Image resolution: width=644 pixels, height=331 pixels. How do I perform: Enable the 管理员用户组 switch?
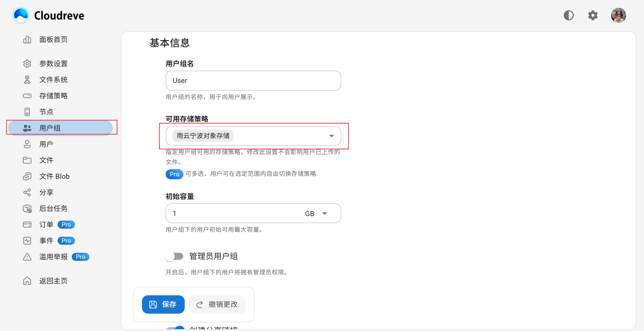[x=174, y=256]
